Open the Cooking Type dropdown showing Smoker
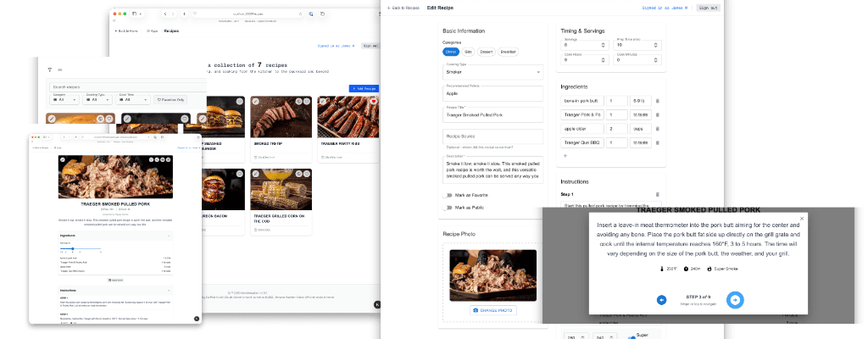Screen dimensions: 868x339 pyautogui.click(x=492, y=72)
